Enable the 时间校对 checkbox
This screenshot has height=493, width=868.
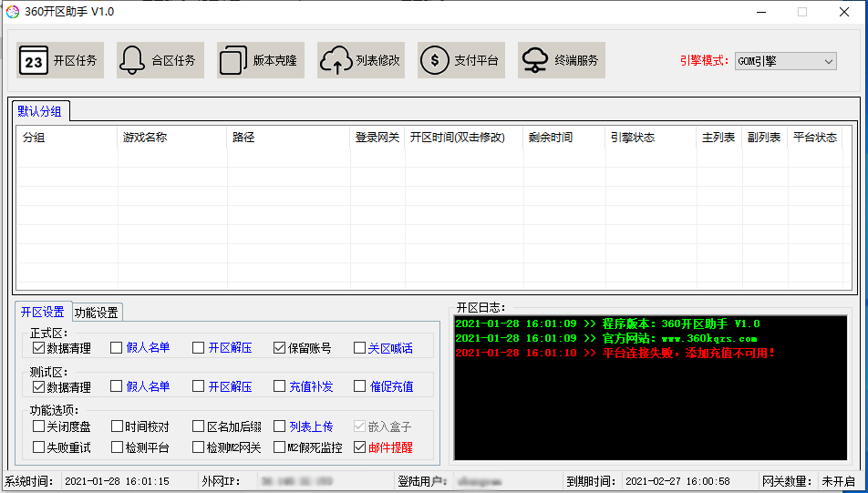117,426
